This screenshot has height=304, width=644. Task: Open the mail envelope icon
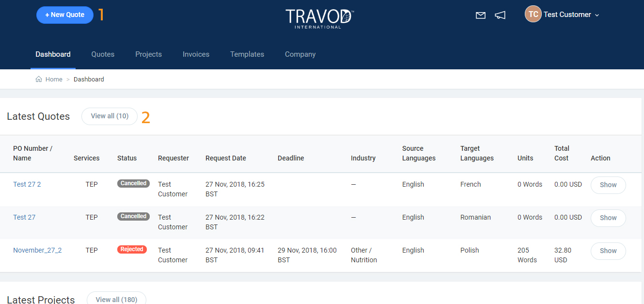[480, 16]
